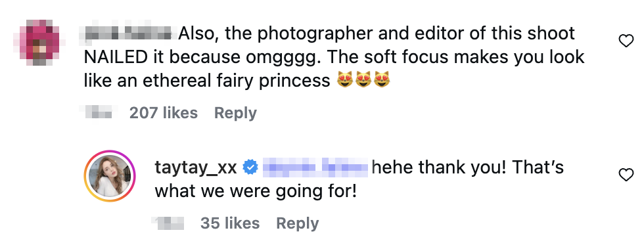This screenshot has width=644, height=247.
Task: Click the middle heart-eyes cat emoji
Action: click(x=363, y=79)
